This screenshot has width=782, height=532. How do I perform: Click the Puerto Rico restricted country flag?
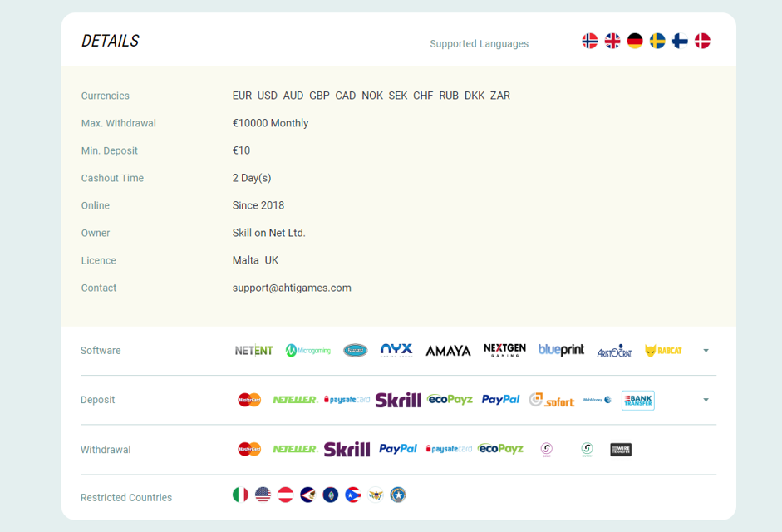click(352, 495)
